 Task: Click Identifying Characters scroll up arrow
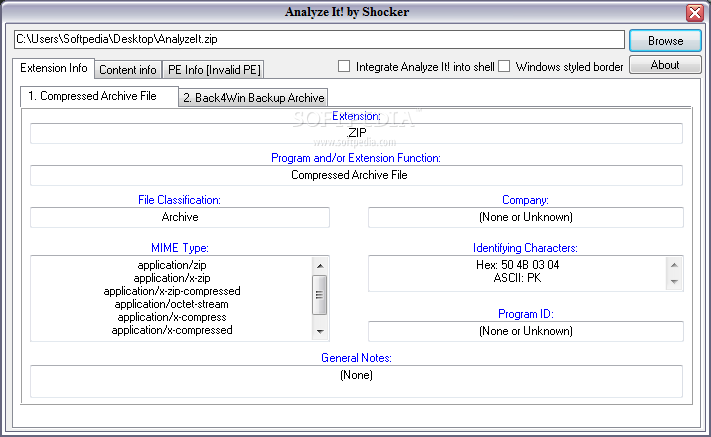[x=674, y=265]
